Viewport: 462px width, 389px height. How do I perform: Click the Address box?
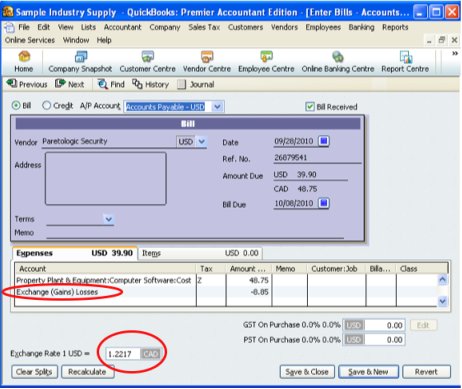[106, 178]
